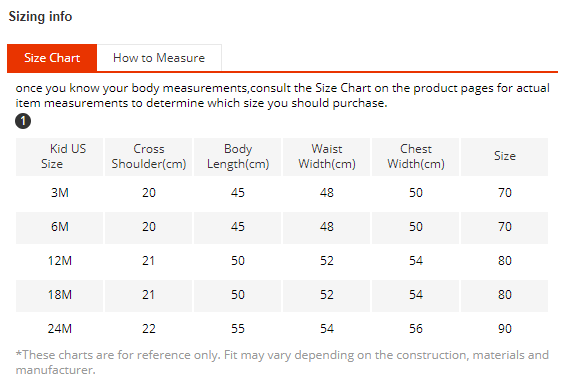Select the 18M size row label
This screenshot has height=385, width=562.
click(x=59, y=295)
